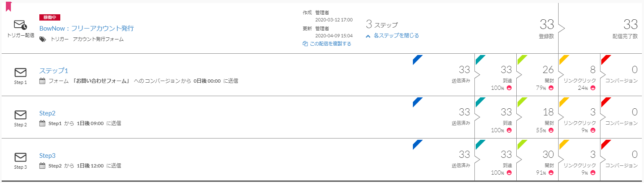The width and height of the screenshot is (644, 183).
Task: Click the chevron arrow next to 各ステップを閉じる
Action: 368,36
